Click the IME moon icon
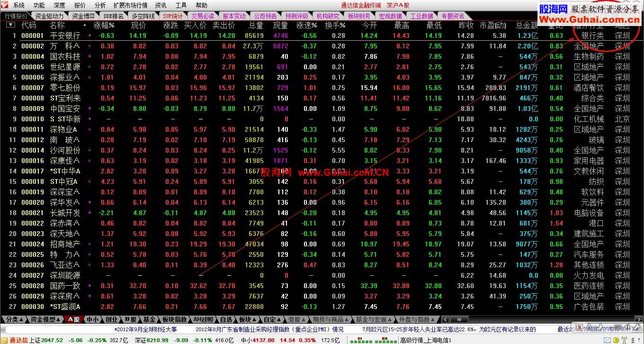644x344 pixels. (599, 327)
